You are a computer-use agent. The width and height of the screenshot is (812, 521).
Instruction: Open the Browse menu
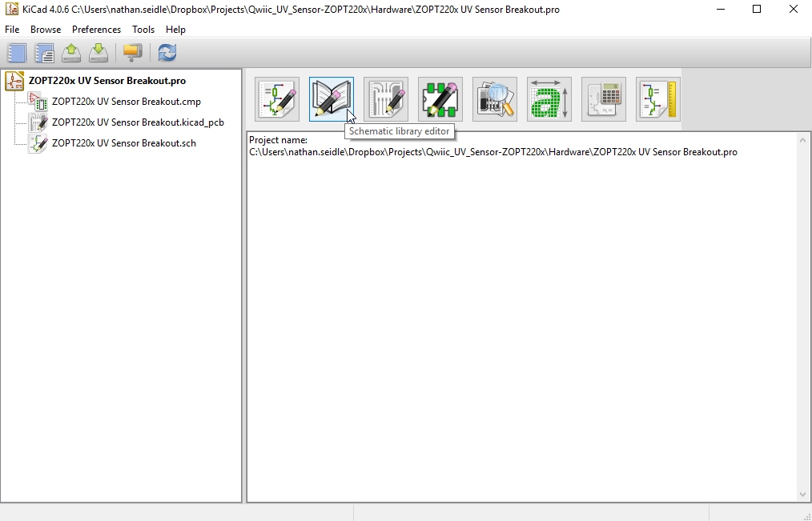pyautogui.click(x=46, y=30)
